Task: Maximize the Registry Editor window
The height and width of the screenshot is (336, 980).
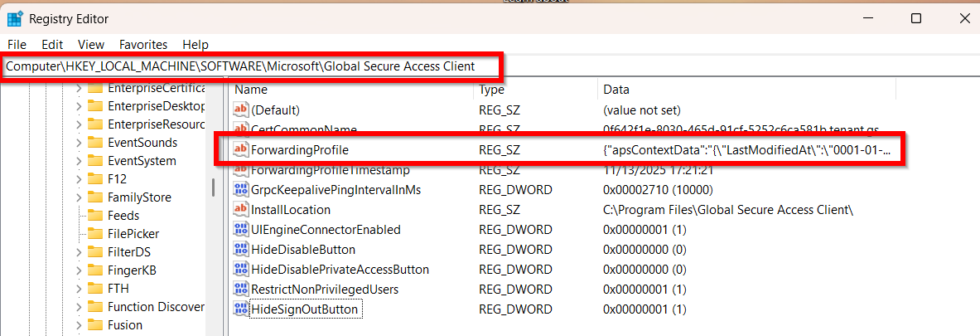Action: [x=915, y=19]
